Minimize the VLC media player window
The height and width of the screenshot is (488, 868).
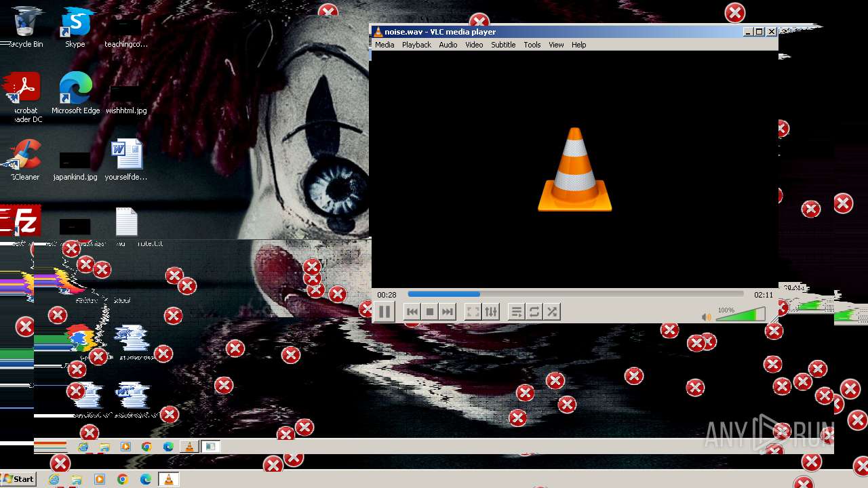[748, 32]
